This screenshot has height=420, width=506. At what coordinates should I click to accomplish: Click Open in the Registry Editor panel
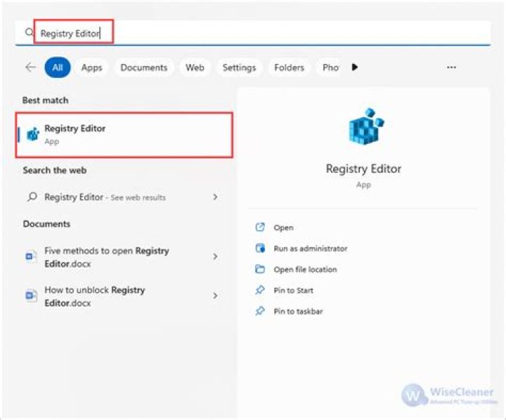pyautogui.click(x=283, y=228)
